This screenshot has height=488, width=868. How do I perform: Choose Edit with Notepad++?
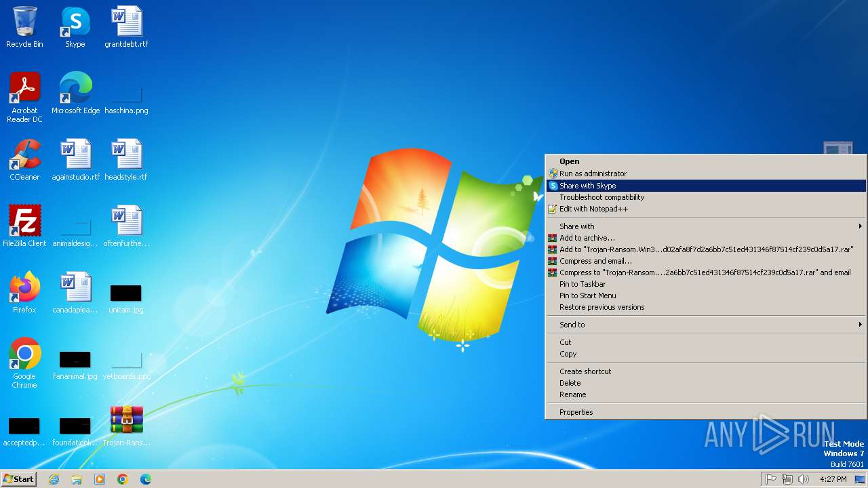(x=706, y=209)
